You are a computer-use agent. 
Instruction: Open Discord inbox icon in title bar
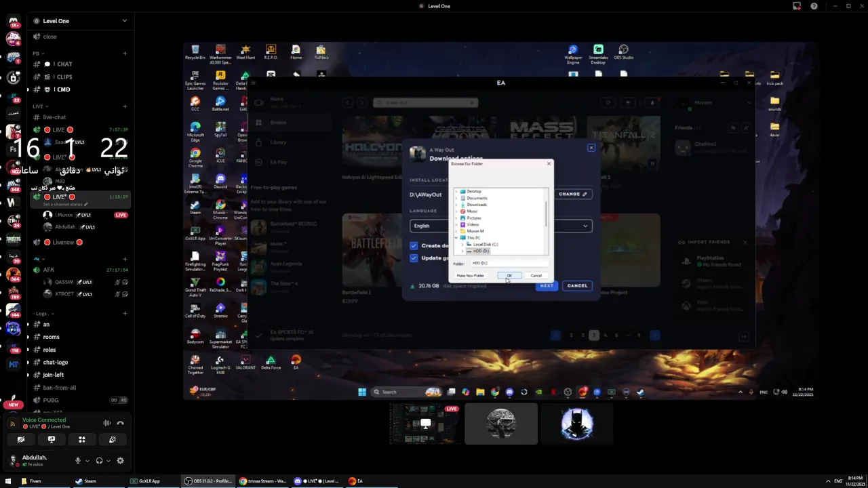(x=797, y=6)
